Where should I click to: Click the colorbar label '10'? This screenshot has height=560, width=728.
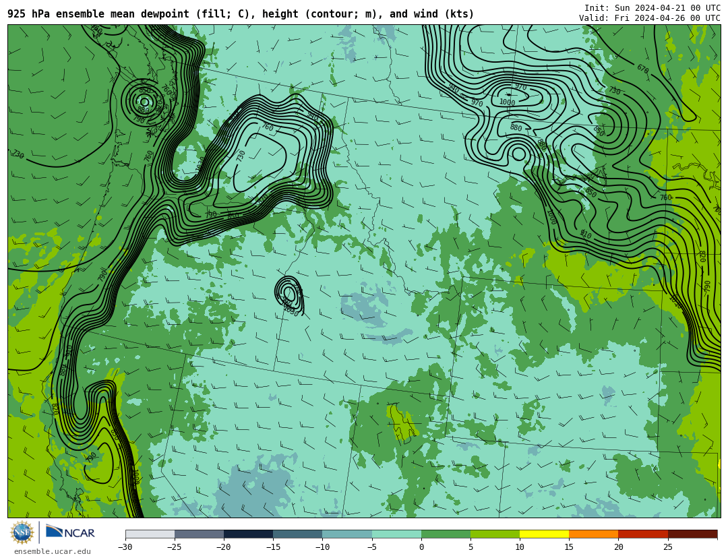tap(520, 547)
